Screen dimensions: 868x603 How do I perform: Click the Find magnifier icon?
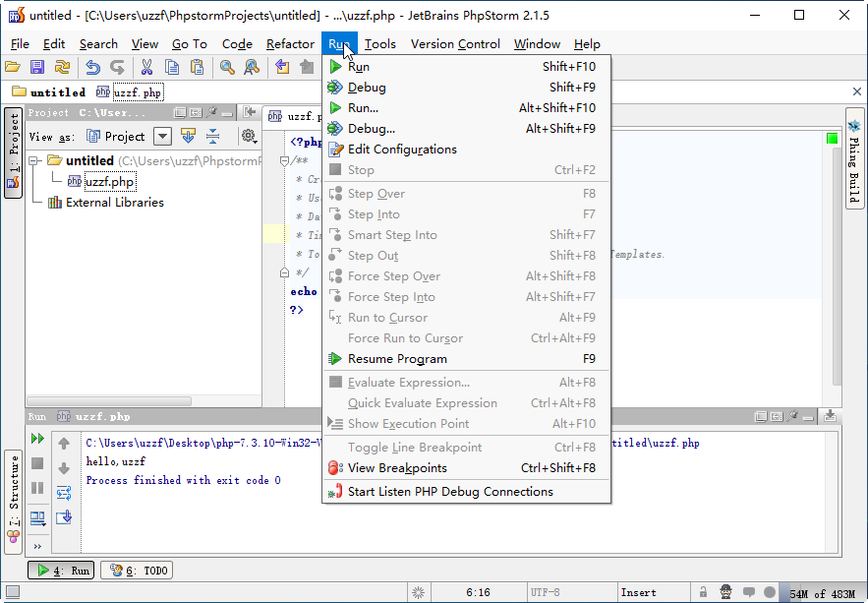pos(227,68)
